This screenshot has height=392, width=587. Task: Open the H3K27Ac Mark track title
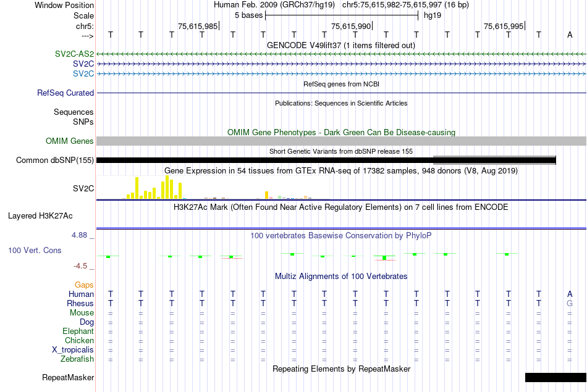tap(341, 207)
